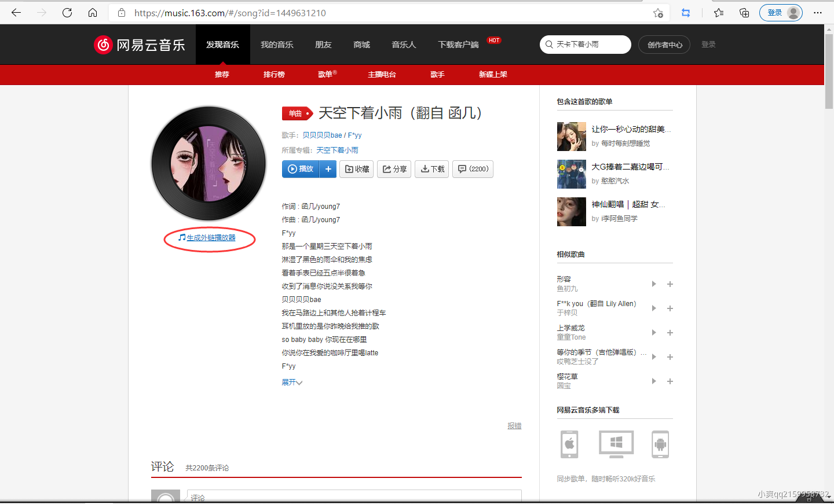Click the 下载 download button
This screenshot has width=834, height=504.
(x=432, y=169)
